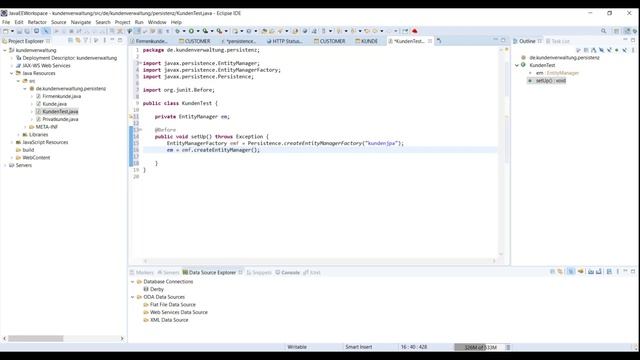Open Project Explorer view menu icon
Viewport: 640px width, 360px height.
tap(104, 40)
